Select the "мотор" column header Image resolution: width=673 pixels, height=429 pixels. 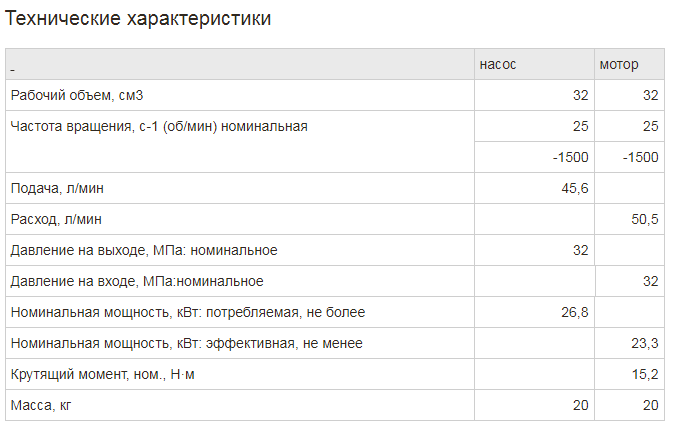coord(619,65)
